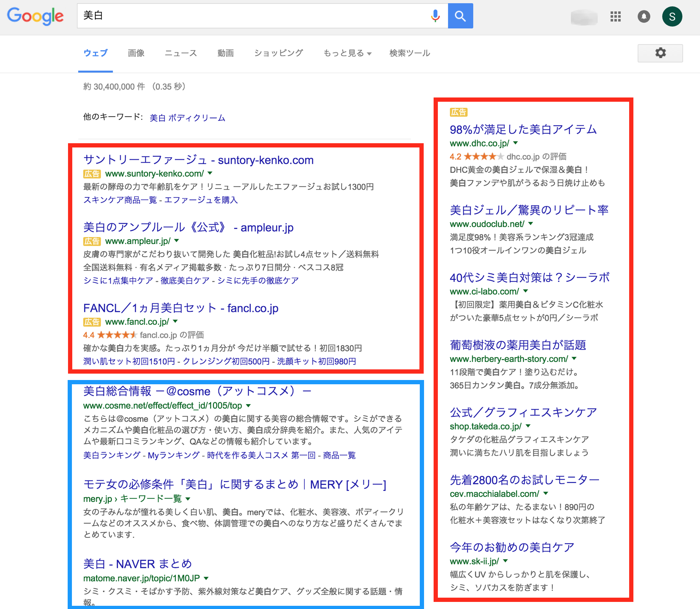Image resolution: width=700 pixels, height=609 pixels.
Task: Expand arrow next to cev.macchialabel.com/
Action: coord(546,493)
